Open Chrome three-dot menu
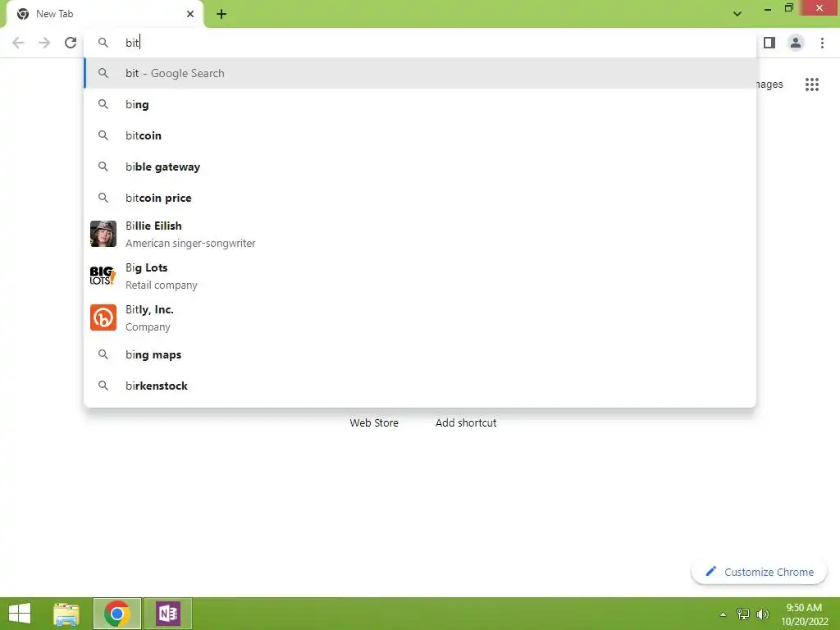The width and height of the screenshot is (840, 630). pyautogui.click(x=822, y=43)
